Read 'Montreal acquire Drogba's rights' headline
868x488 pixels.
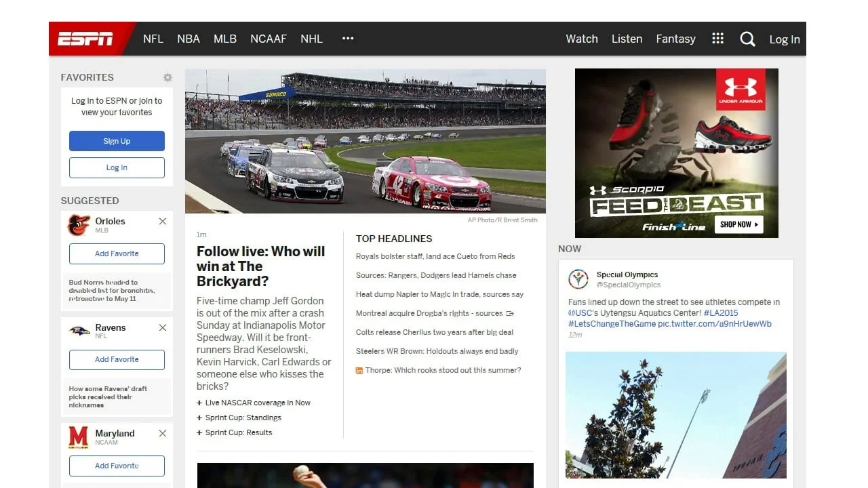(x=429, y=313)
